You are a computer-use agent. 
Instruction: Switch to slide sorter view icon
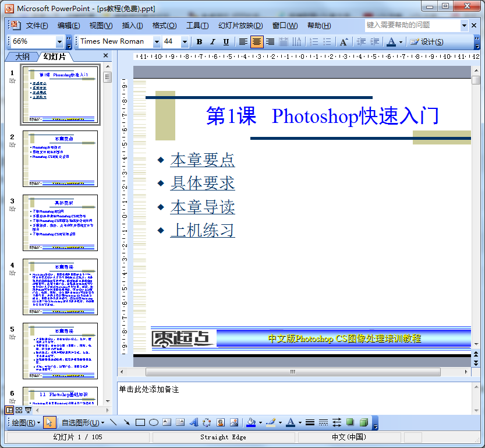(x=19, y=410)
